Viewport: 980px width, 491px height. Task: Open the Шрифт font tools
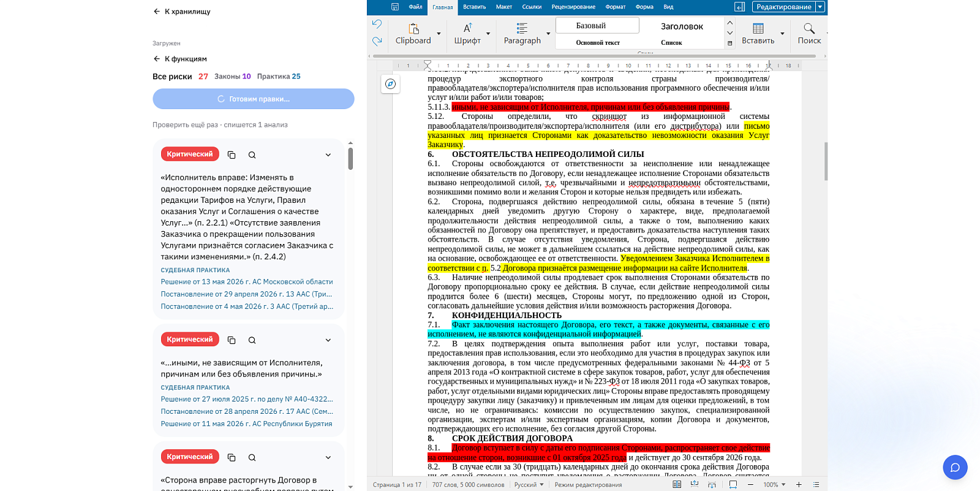tap(467, 34)
